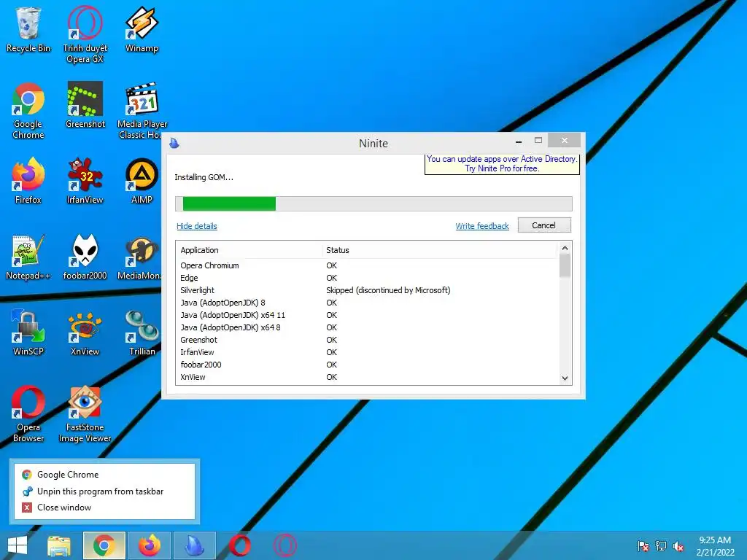Viewport: 747px width, 560px height.
Task: Open Media Player Classic desktop icon
Action: point(142,111)
